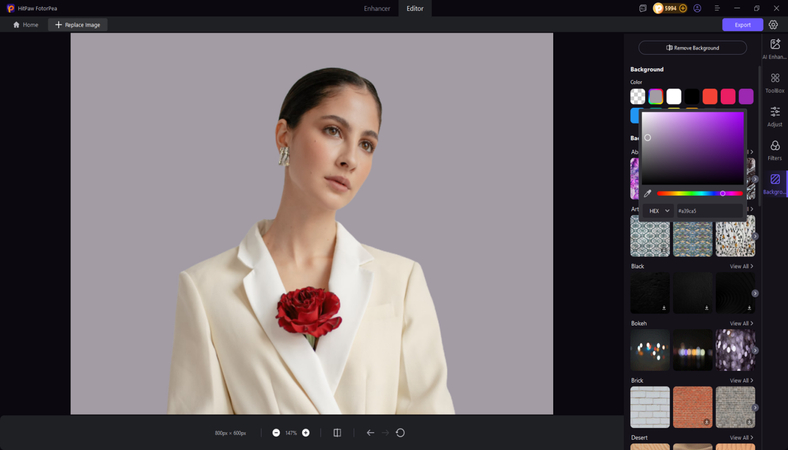Adjust the rainbow hue slider
788x450 pixels.
pyautogui.click(x=700, y=194)
